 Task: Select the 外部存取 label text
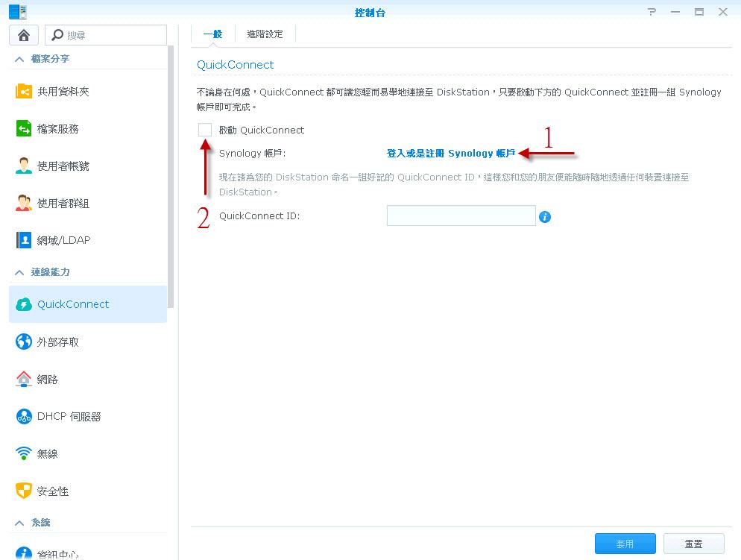pyautogui.click(x=57, y=342)
